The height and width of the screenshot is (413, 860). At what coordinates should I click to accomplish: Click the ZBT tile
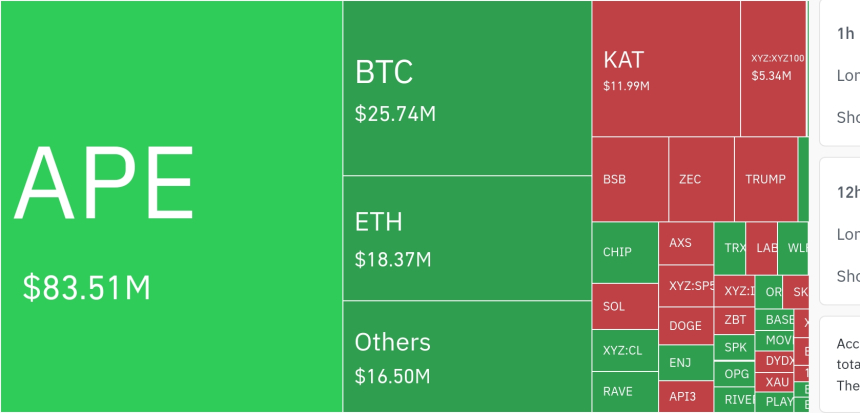pos(734,320)
